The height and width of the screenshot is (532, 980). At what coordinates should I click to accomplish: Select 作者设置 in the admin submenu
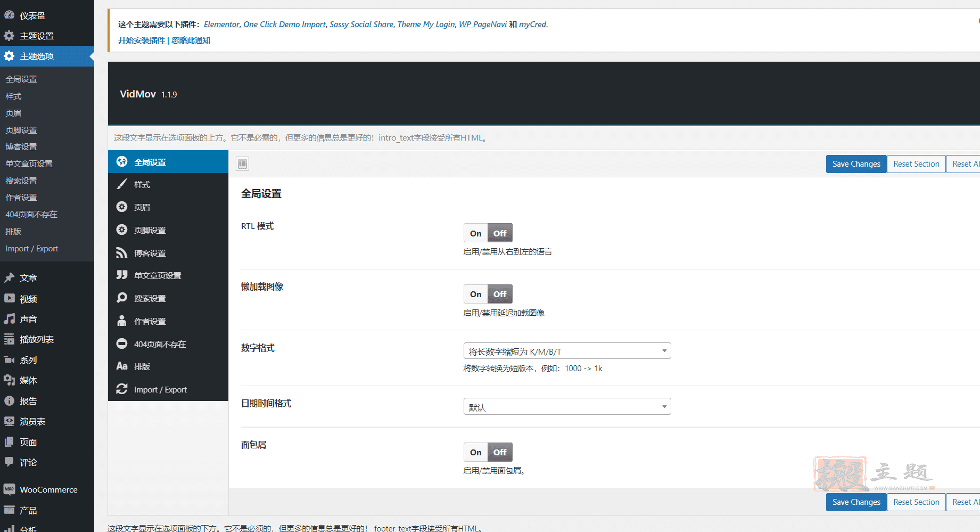pos(21,197)
